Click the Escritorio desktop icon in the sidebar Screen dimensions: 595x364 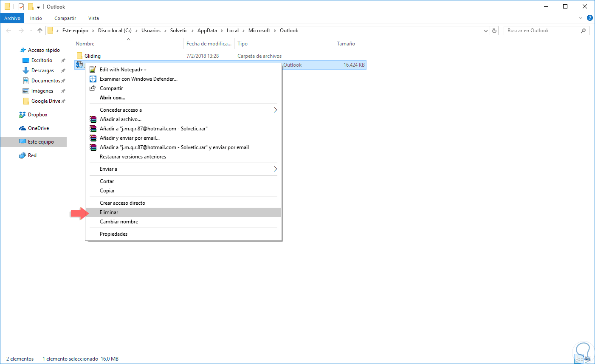pos(26,60)
